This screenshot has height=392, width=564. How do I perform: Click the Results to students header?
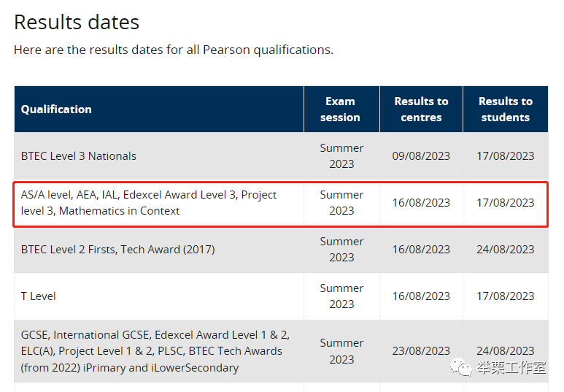[x=506, y=109]
